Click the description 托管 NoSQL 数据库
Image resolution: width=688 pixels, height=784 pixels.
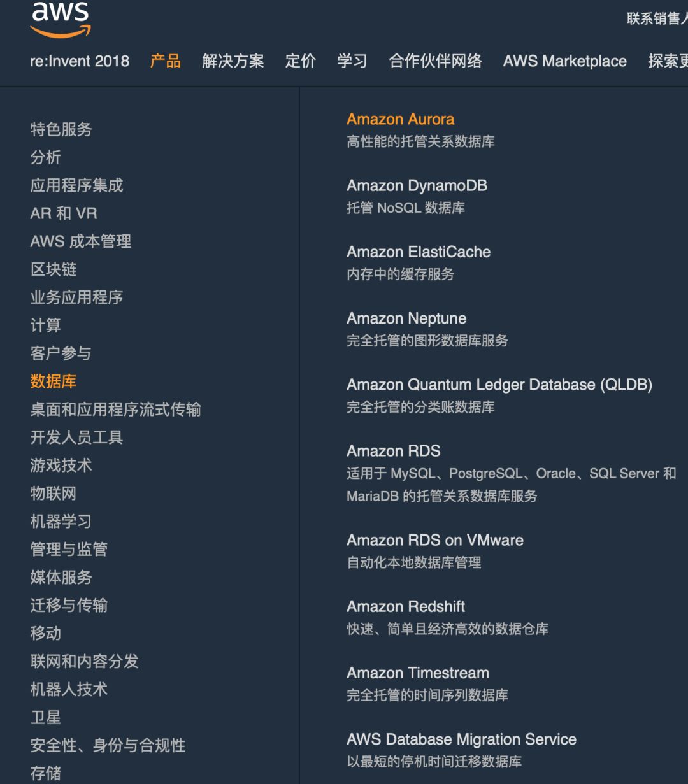[406, 208]
